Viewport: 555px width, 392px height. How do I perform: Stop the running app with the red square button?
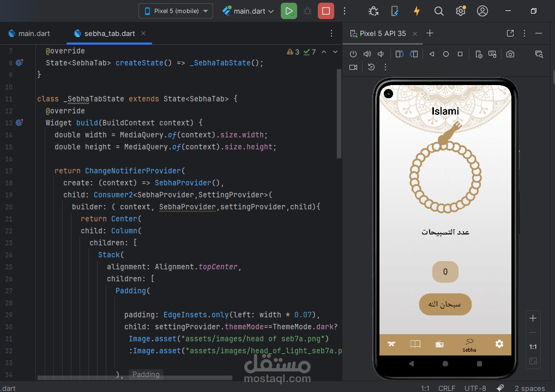click(326, 11)
